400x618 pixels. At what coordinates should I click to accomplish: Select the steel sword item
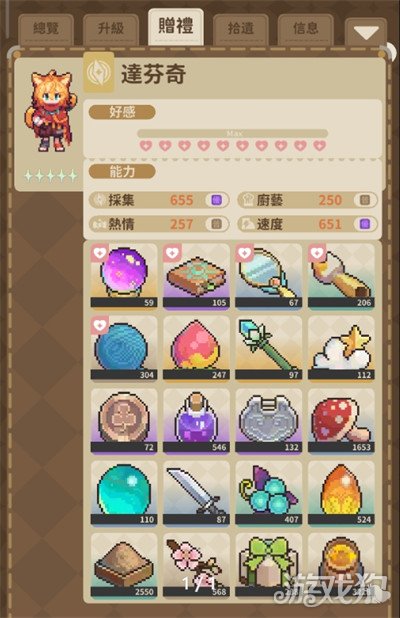click(x=196, y=493)
